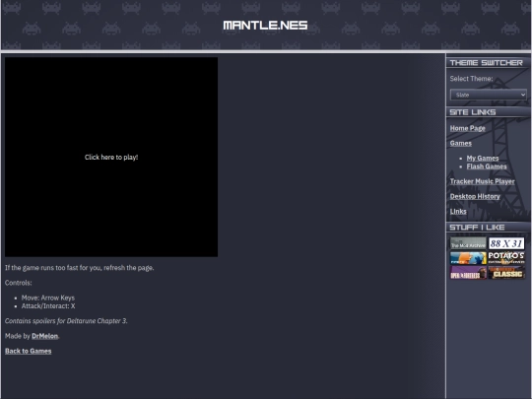Open Desktop History link
The width and height of the screenshot is (532, 399).
click(x=475, y=196)
